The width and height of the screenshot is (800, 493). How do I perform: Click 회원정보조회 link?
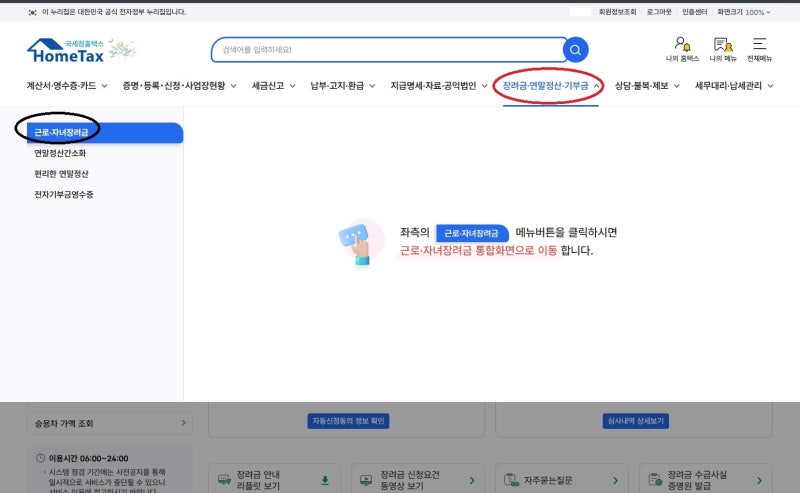[617, 12]
